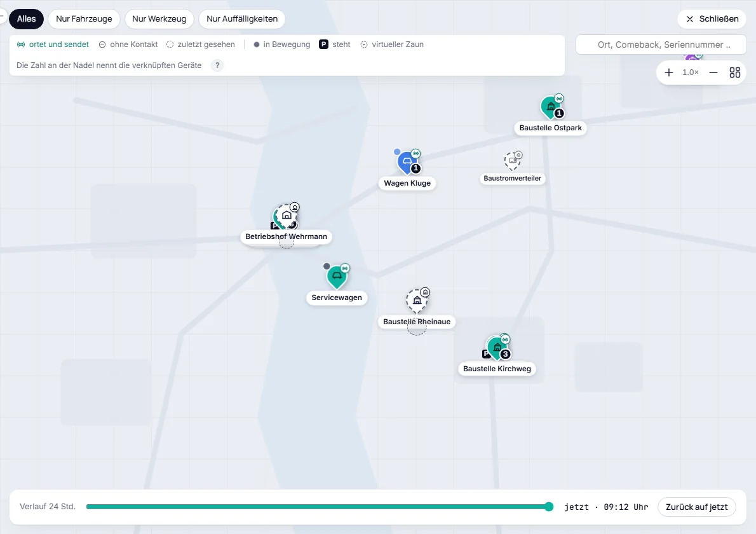The width and height of the screenshot is (756, 534).
Task: Open the Baustelle Ostpark map pin
Action: 550,107
